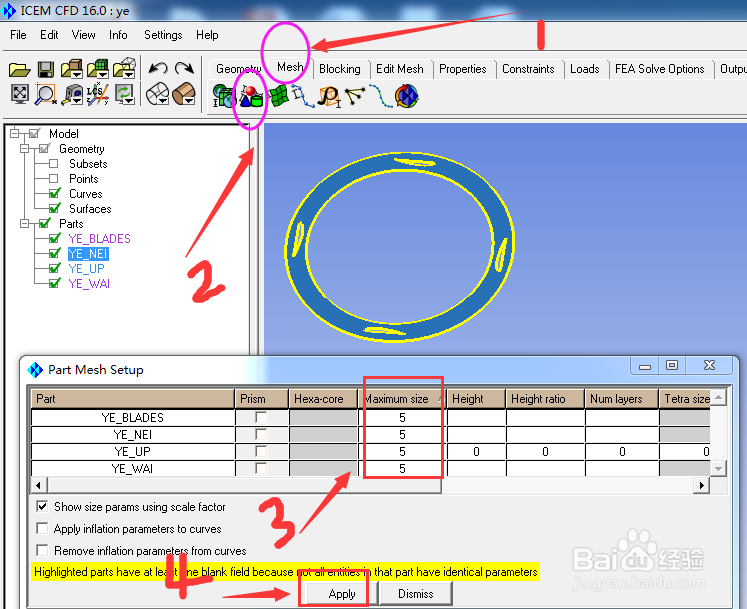Switch to the Mesh tab

(290, 67)
